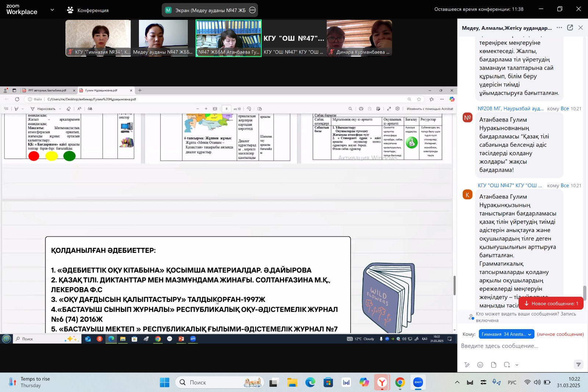Click the chat panel scrollbar thumb
This screenshot has width=588, height=392.
tap(584, 293)
